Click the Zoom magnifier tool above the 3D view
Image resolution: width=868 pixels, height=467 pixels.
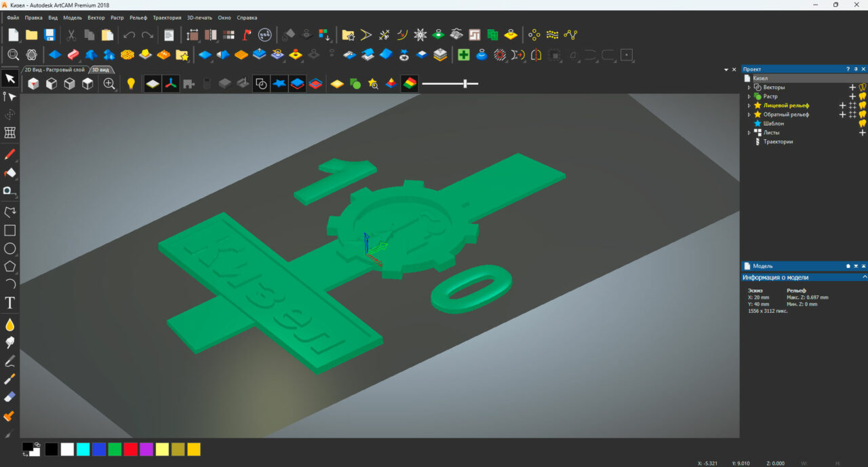(x=109, y=83)
